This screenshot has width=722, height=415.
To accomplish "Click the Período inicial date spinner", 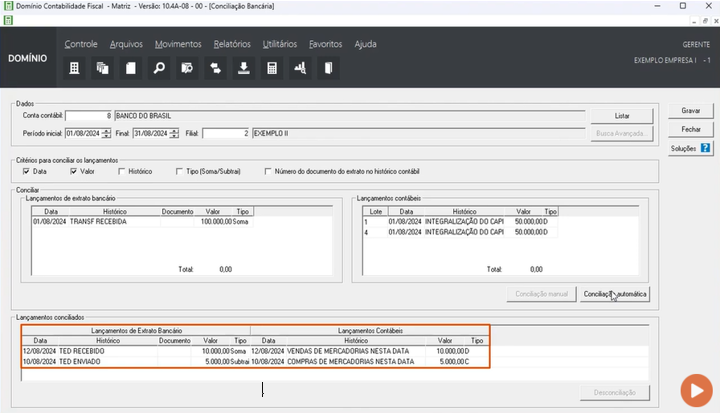I will click(106, 133).
